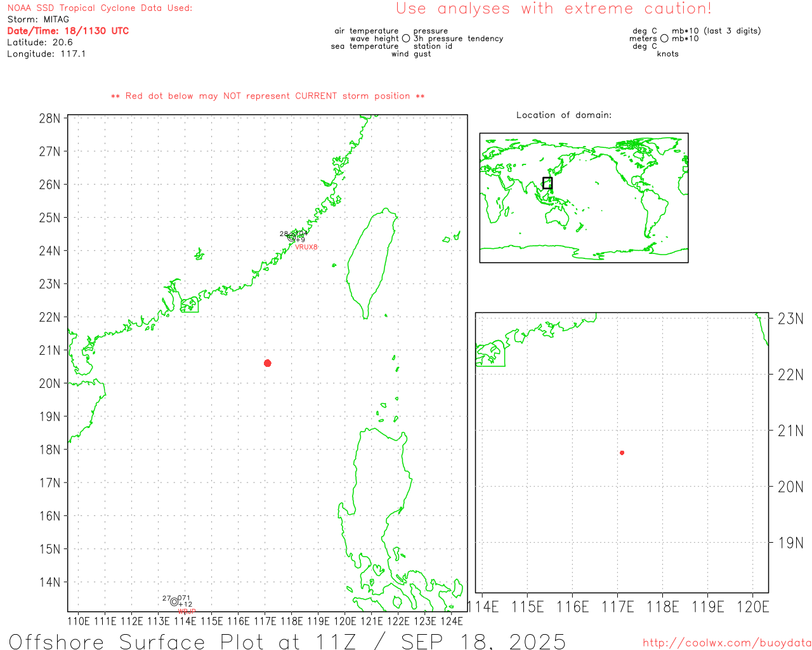Click the world 'Location of domain' mini map

(584, 197)
